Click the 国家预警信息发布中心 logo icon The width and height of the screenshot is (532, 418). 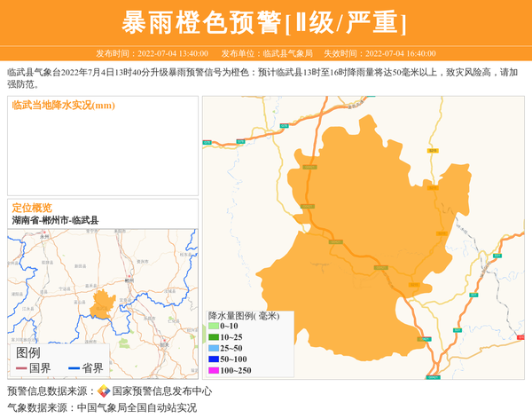pyautogui.click(x=104, y=391)
